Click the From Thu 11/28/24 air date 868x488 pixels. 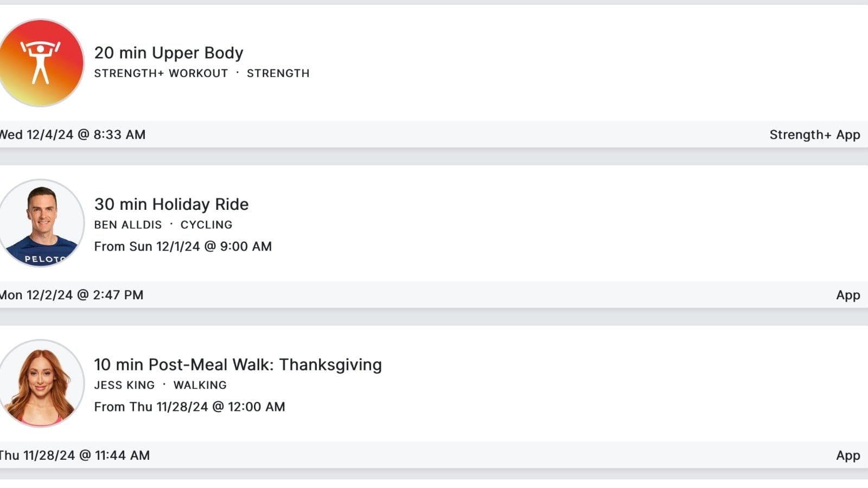tap(189, 407)
